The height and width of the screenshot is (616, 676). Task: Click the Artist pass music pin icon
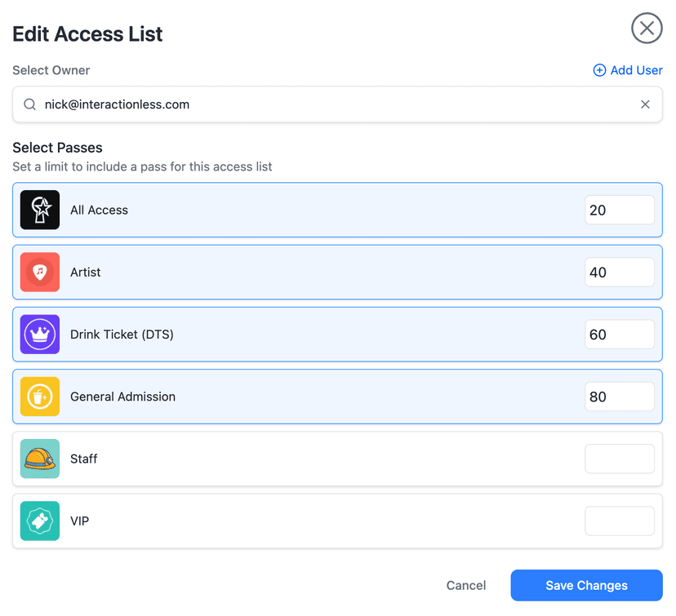coord(39,272)
